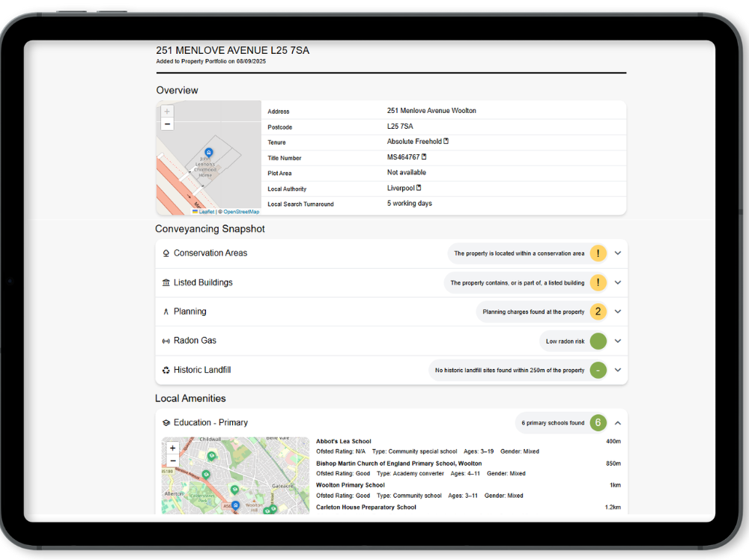This screenshot has height=560, width=749.
Task: Click the green badge showing 6 primary schools
Action: point(598,423)
